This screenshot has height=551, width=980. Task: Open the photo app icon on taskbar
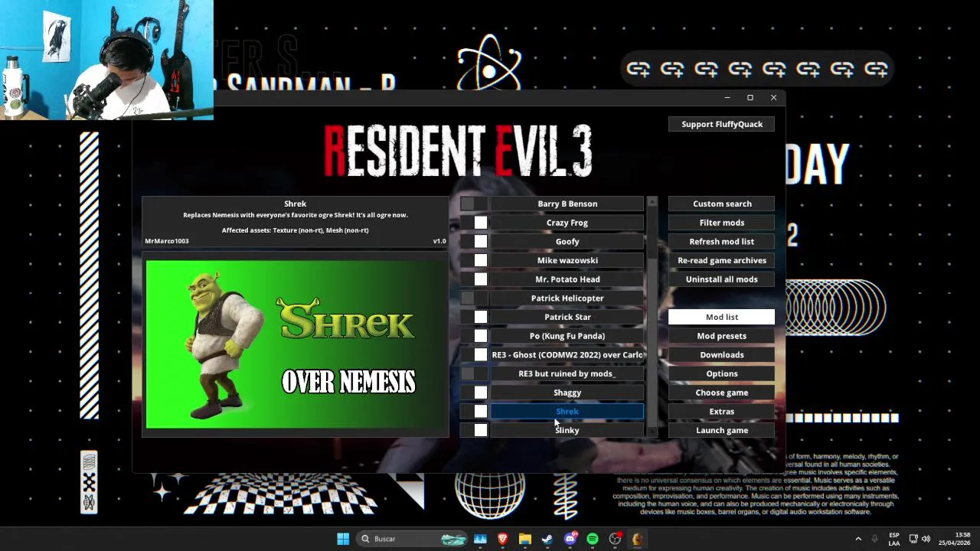(x=480, y=539)
